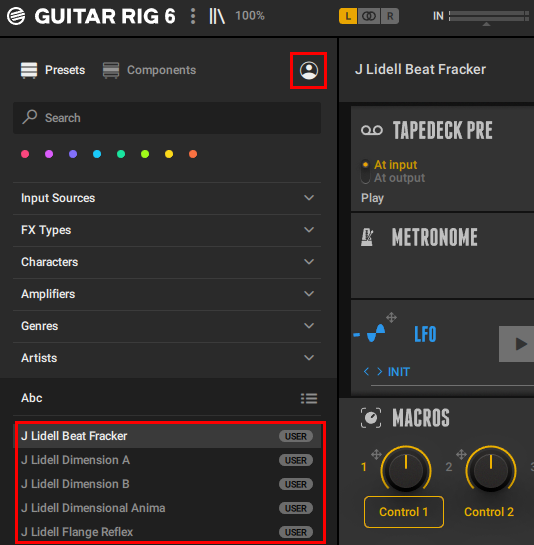Toggle the user presets filter icon
This screenshot has height=545, width=534.
click(309, 71)
